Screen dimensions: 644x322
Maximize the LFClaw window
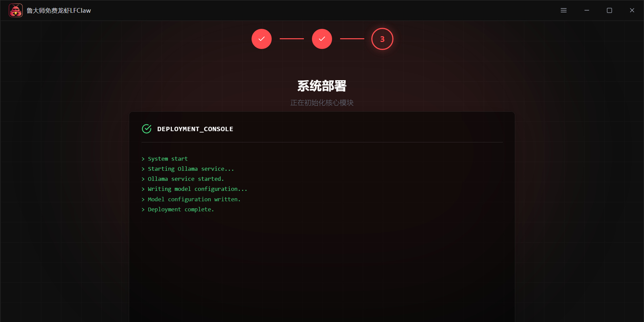tap(609, 10)
